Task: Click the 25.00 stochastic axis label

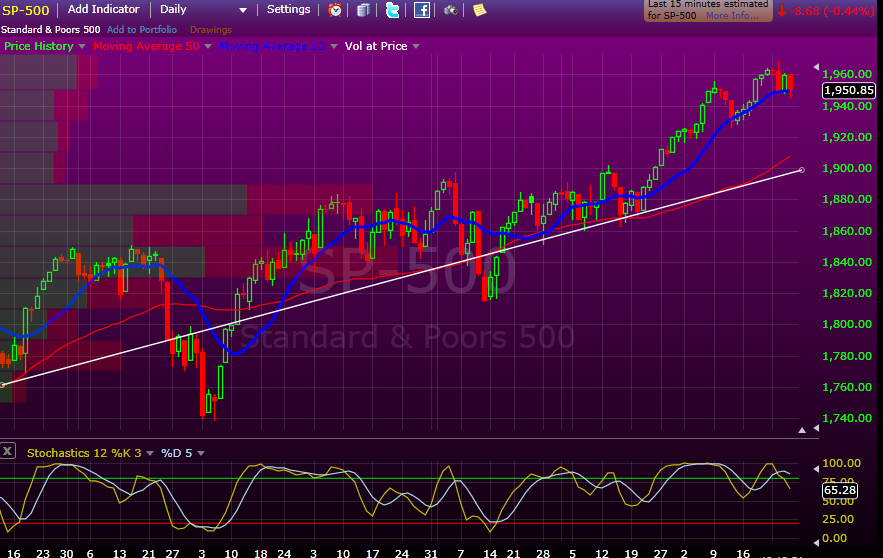Action: (838, 519)
